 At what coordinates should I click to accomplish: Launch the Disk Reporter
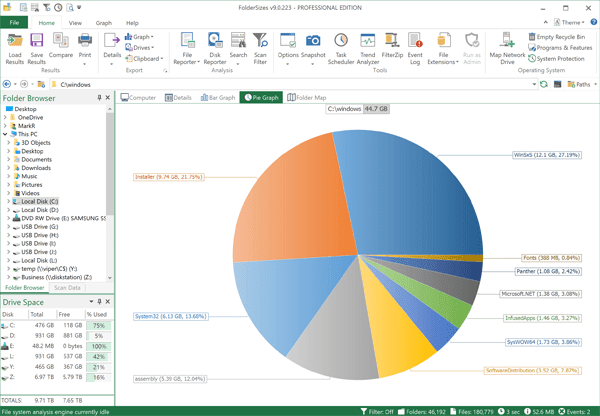[215, 48]
